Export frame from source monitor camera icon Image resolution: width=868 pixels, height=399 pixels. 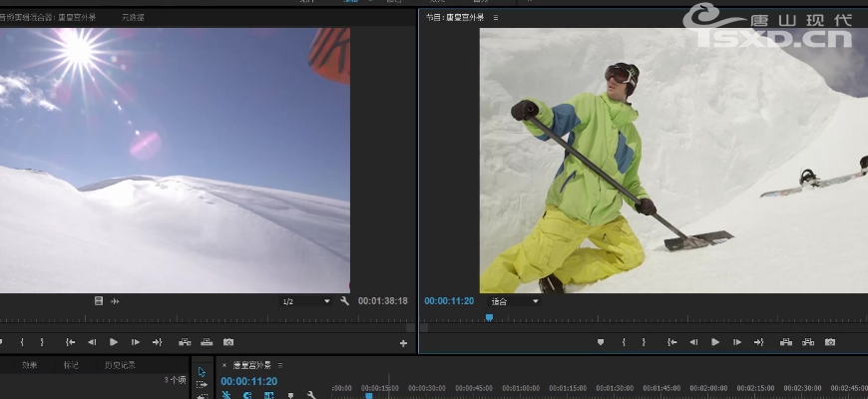tap(228, 342)
